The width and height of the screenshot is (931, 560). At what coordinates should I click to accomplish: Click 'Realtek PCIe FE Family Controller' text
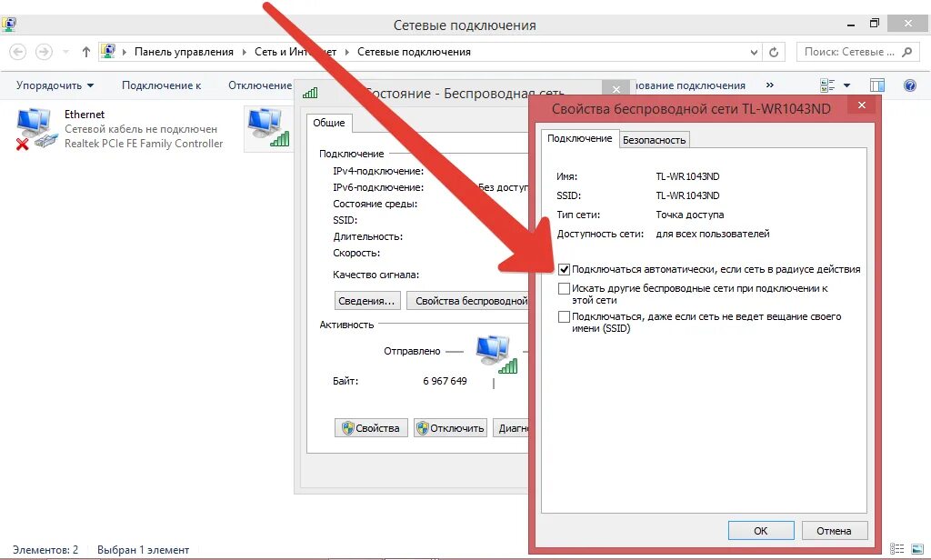click(x=144, y=143)
